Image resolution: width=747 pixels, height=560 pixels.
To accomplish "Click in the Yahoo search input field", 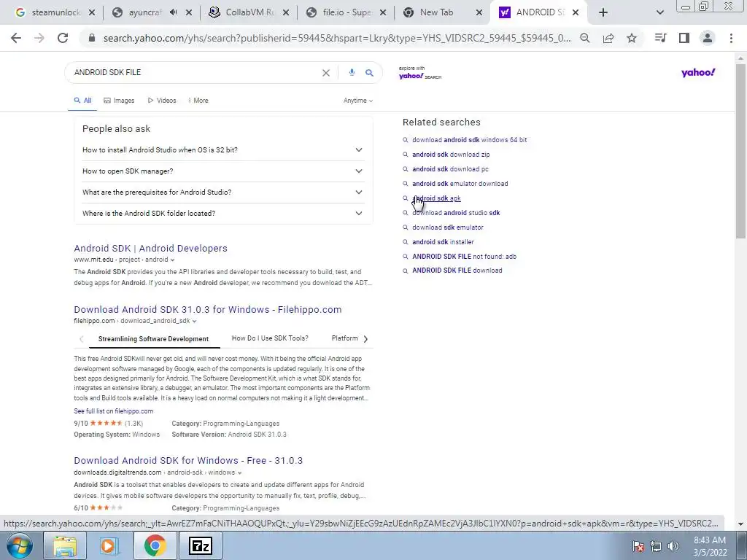I will 196,72.
